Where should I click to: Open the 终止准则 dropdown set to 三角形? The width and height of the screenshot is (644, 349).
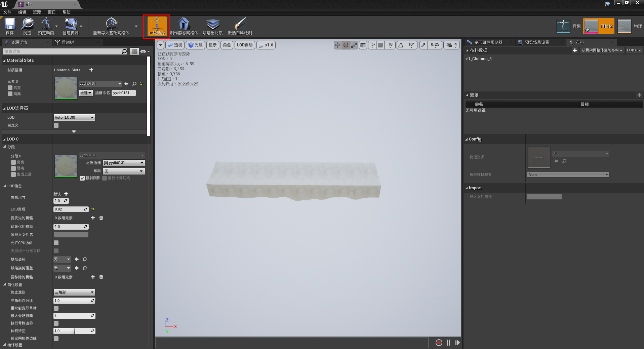point(74,292)
